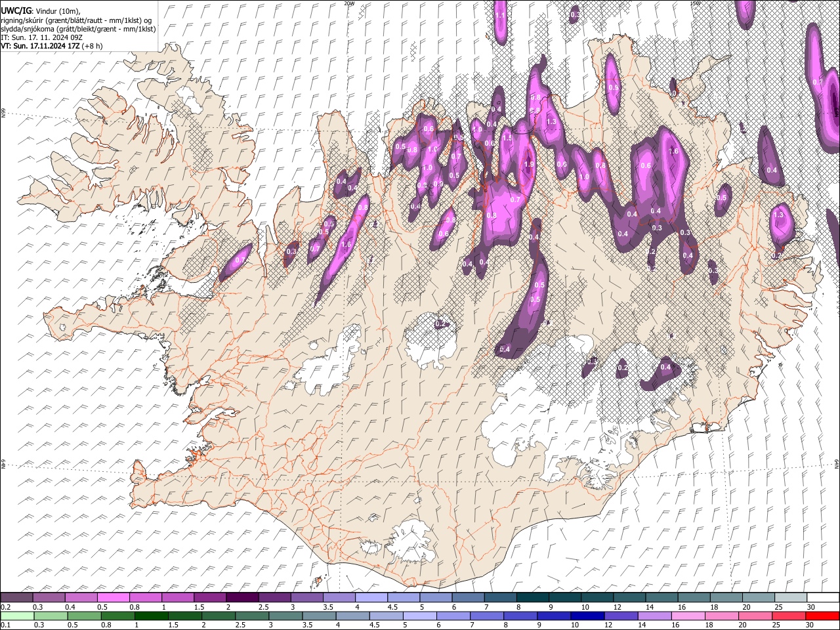This screenshot has width=840, height=630.
Task: Select the violet 14–16 swatch in lower legend
Action: [x=654, y=616]
